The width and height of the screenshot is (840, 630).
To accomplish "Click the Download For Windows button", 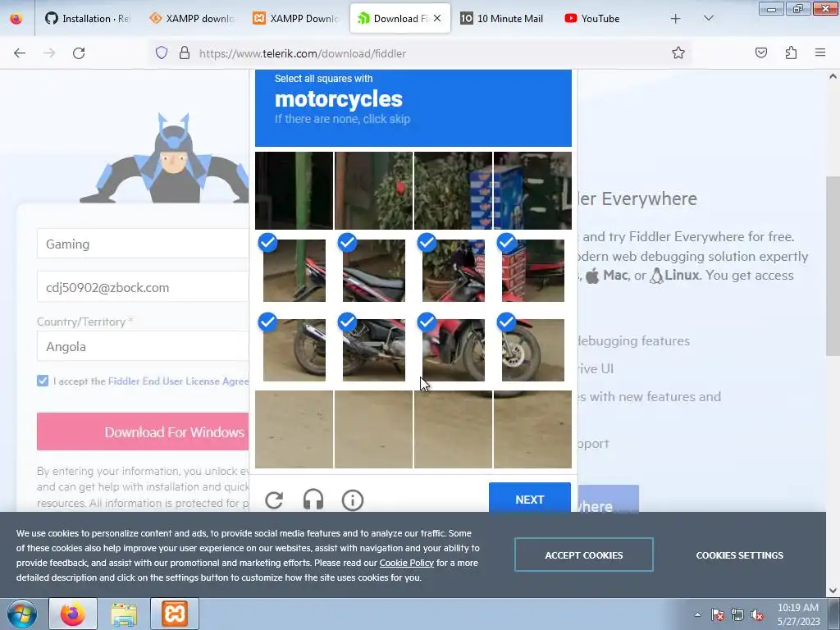I will point(143,431).
